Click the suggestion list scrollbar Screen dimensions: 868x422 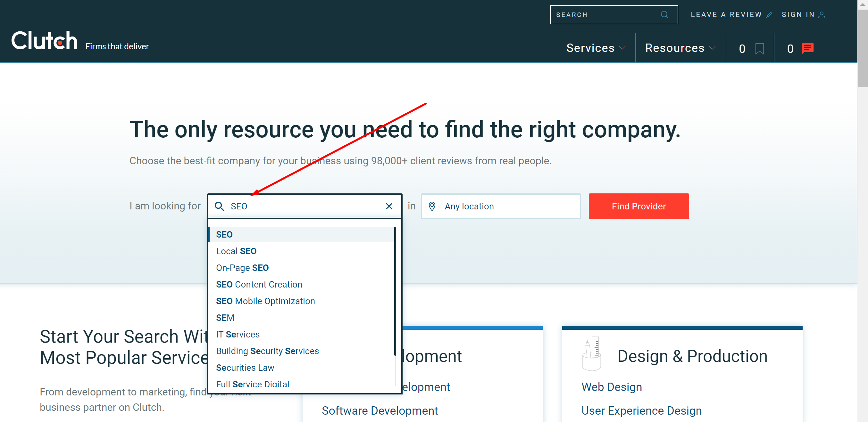(x=395, y=291)
